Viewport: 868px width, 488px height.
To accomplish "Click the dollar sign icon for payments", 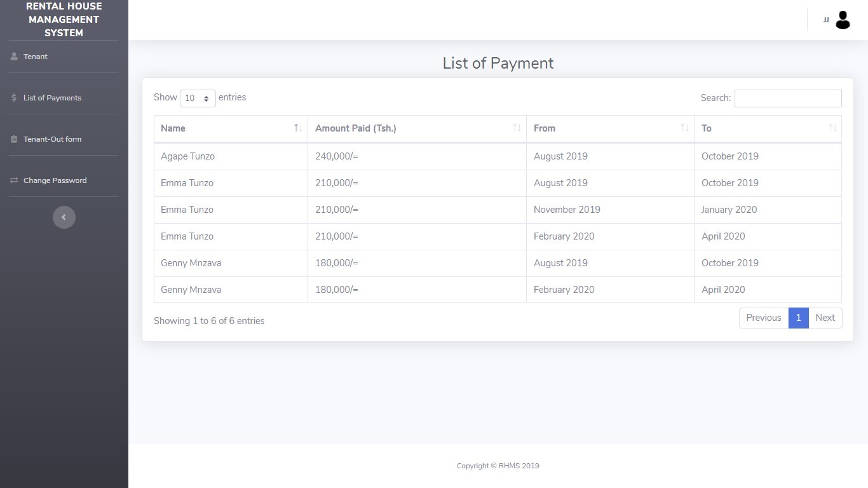I will pyautogui.click(x=14, y=98).
